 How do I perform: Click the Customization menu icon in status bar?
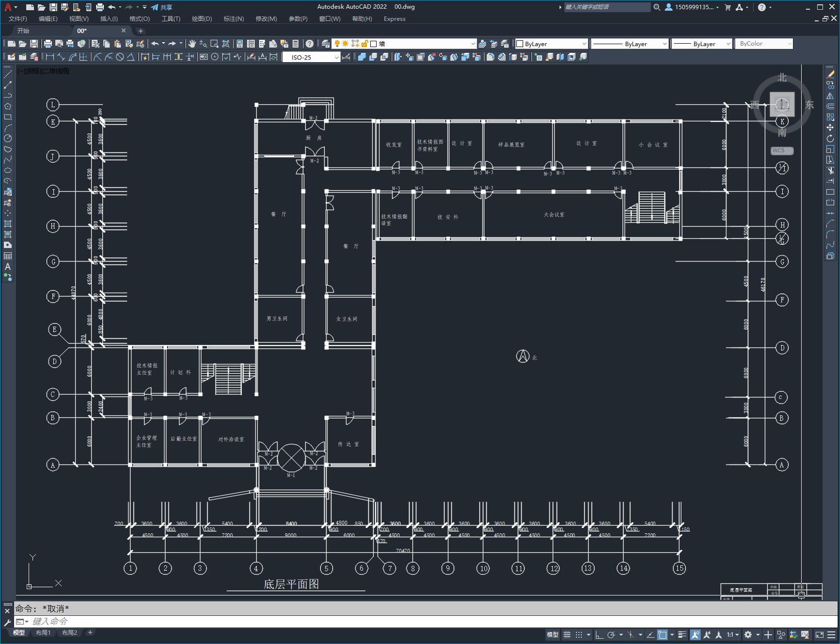(x=832, y=634)
